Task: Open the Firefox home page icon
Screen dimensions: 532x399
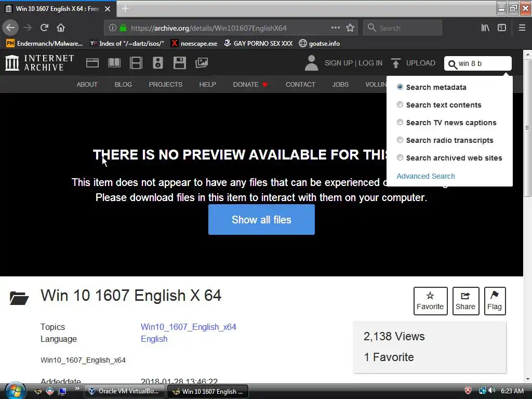Action: [61, 28]
